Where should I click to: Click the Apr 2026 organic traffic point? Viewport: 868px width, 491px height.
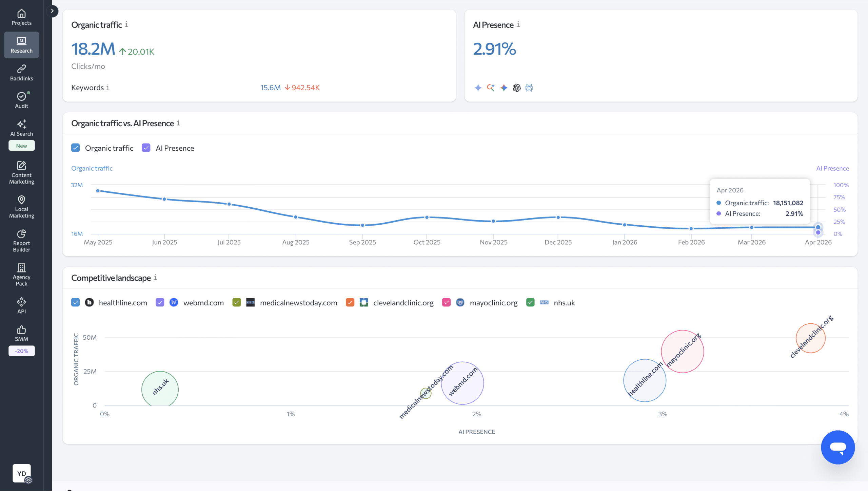click(818, 227)
